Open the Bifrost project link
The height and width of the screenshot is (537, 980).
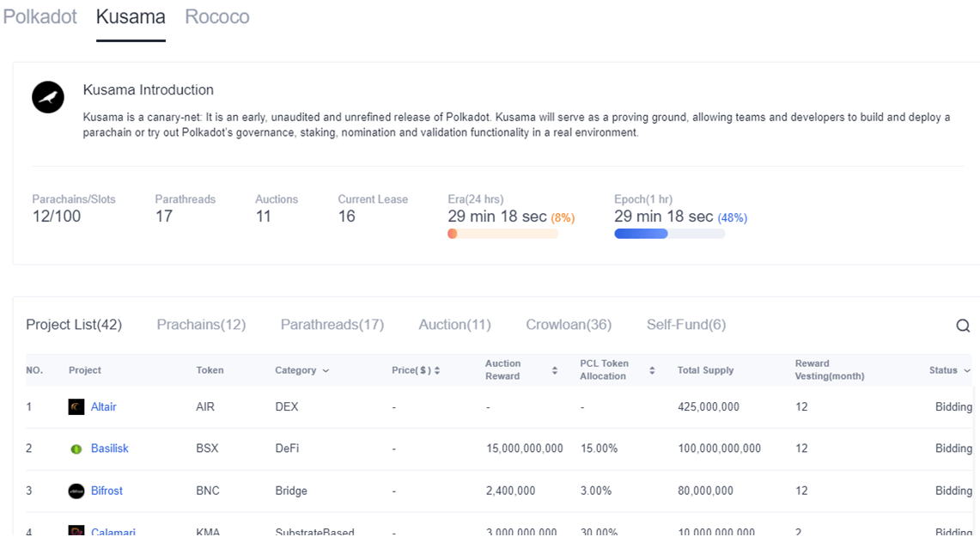pyautogui.click(x=107, y=491)
